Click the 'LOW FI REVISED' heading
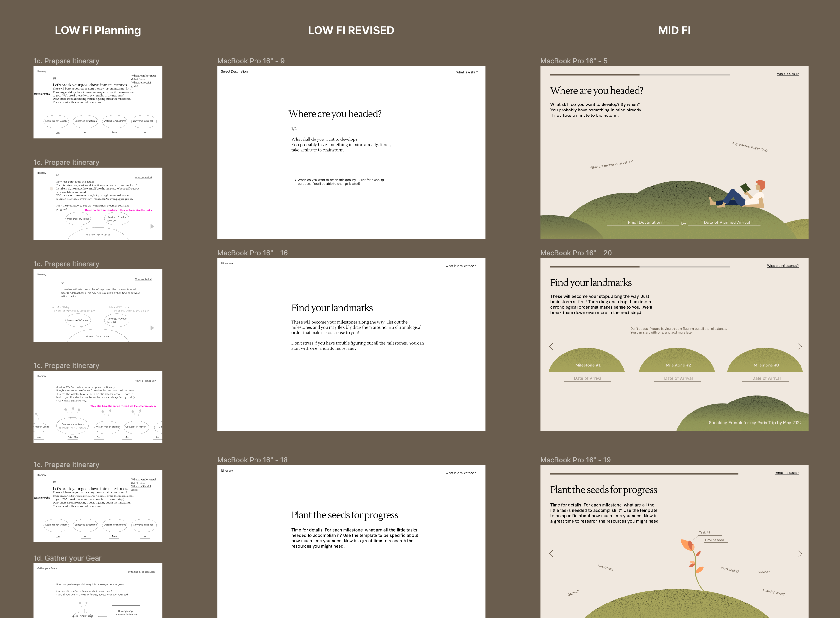The width and height of the screenshot is (840, 618). click(351, 30)
